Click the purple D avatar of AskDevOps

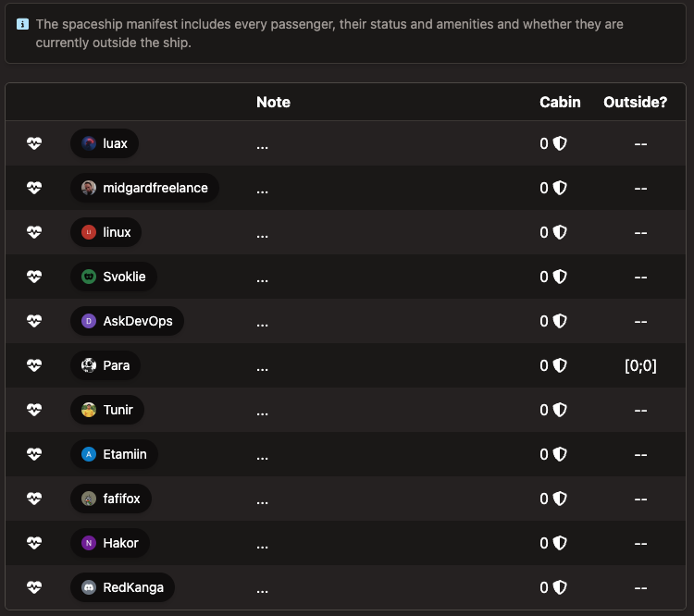coord(89,321)
